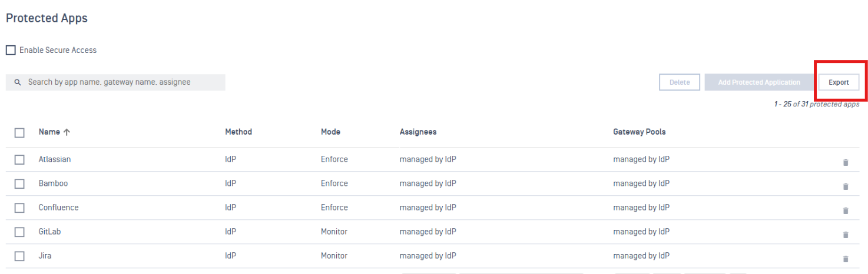Viewport: 868px width, 274px height.
Task: Select the Confluence row checkbox
Action: (x=19, y=208)
